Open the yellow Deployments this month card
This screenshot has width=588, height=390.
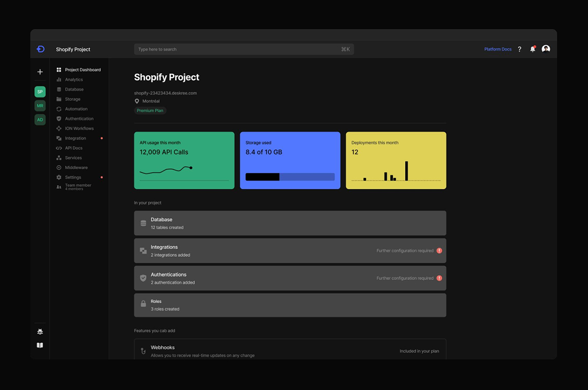pyautogui.click(x=396, y=161)
